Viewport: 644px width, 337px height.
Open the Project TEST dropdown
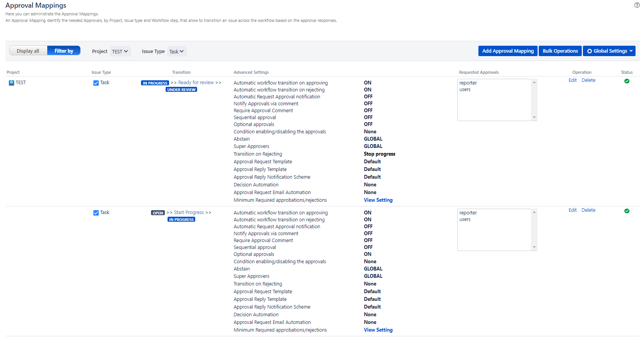120,51
